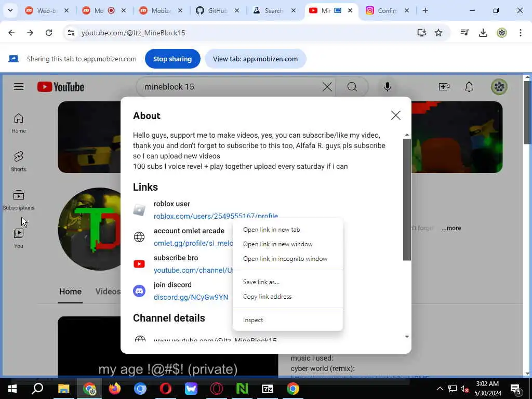The image size is (532, 399).
Task: Open the roblox.com profile link
Action: tap(216, 216)
